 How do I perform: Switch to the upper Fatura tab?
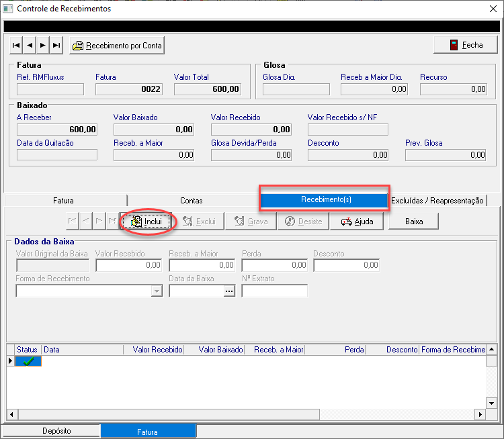(66, 201)
